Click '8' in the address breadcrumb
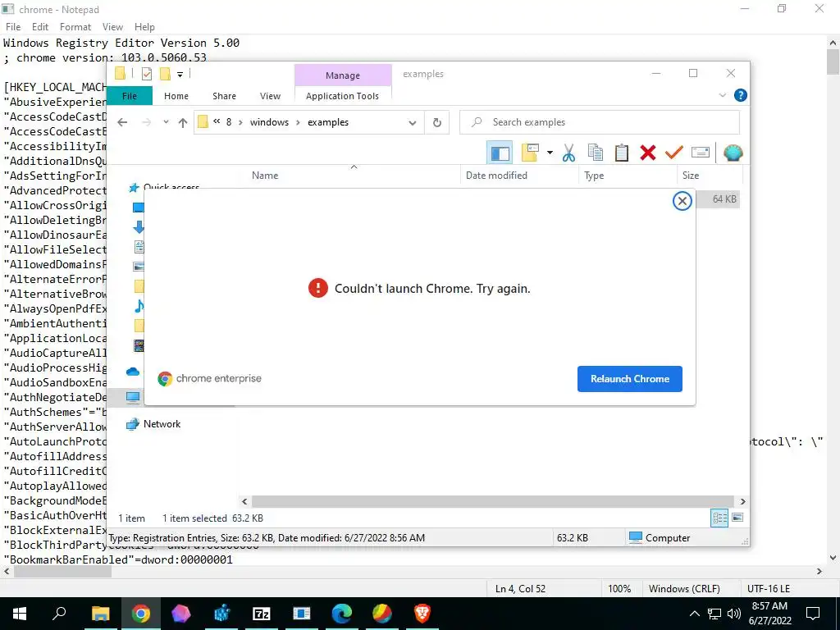Screen dimensions: 840x630 [229, 122]
